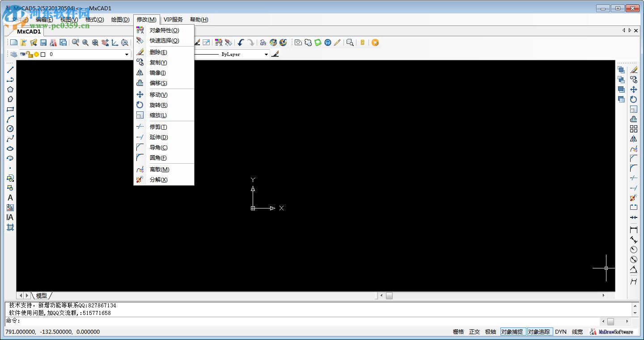Click the Undo arrow icon
The image size is (644, 340).
point(241,42)
